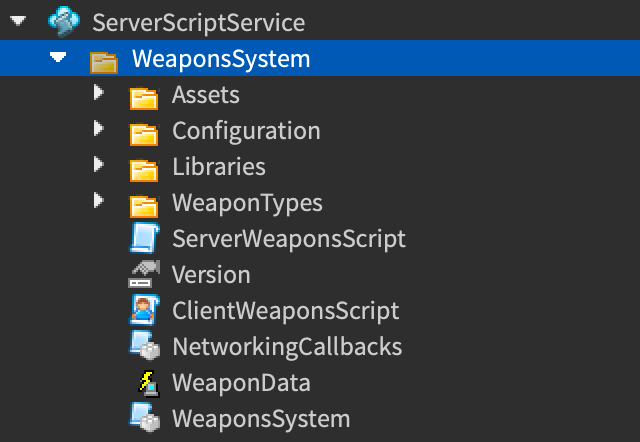Click the ServerScriptService cloud icon
Viewport: 640px width, 442px height.
pos(64,21)
